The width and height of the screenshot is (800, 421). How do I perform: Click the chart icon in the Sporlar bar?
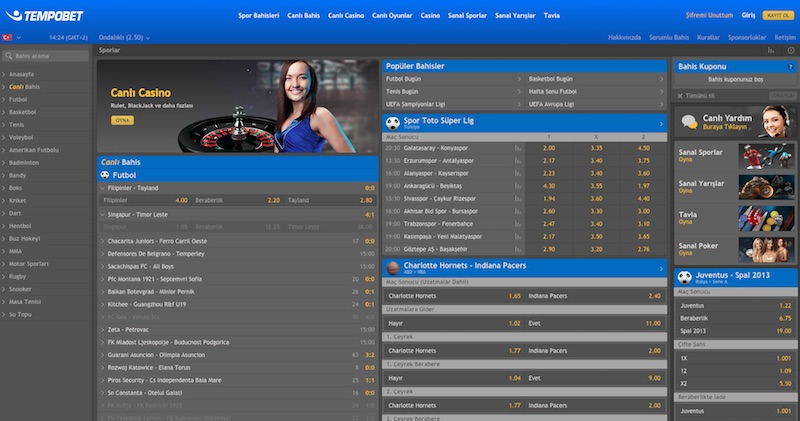click(x=771, y=50)
